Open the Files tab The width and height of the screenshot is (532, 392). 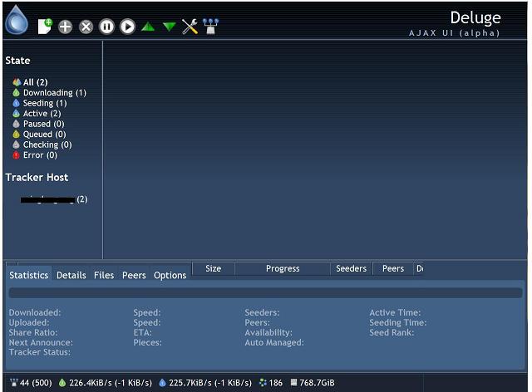click(104, 275)
